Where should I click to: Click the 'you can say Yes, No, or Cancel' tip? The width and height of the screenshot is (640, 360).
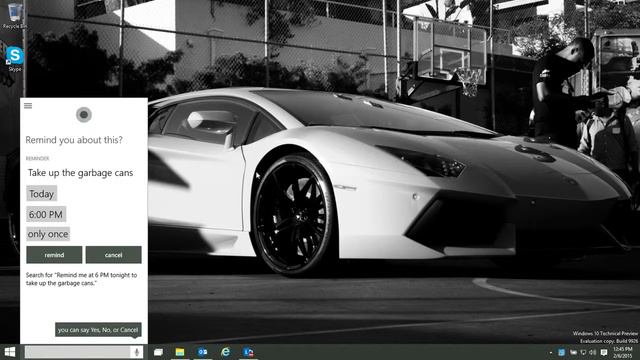coord(98,330)
